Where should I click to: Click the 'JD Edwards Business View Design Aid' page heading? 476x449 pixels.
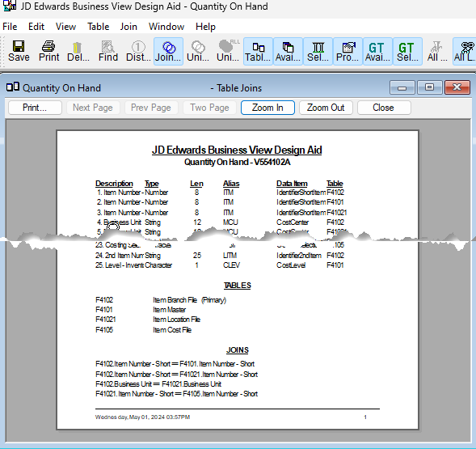pyautogui.click(x=237, y=150)
